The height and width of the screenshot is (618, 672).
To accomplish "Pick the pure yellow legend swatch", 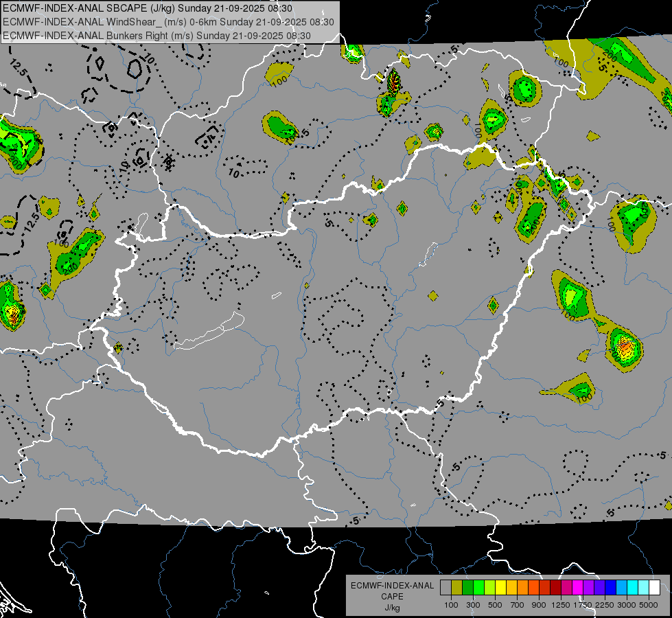I will 500,588.
